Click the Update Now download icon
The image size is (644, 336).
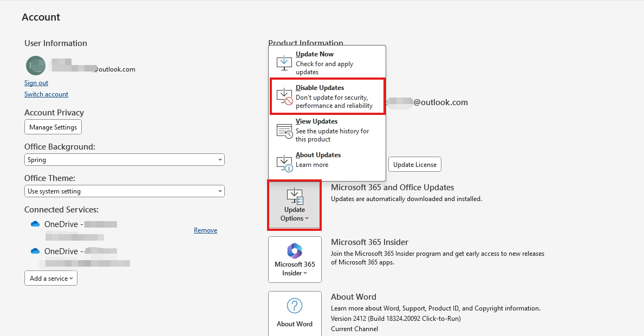[x=284, y=63]
